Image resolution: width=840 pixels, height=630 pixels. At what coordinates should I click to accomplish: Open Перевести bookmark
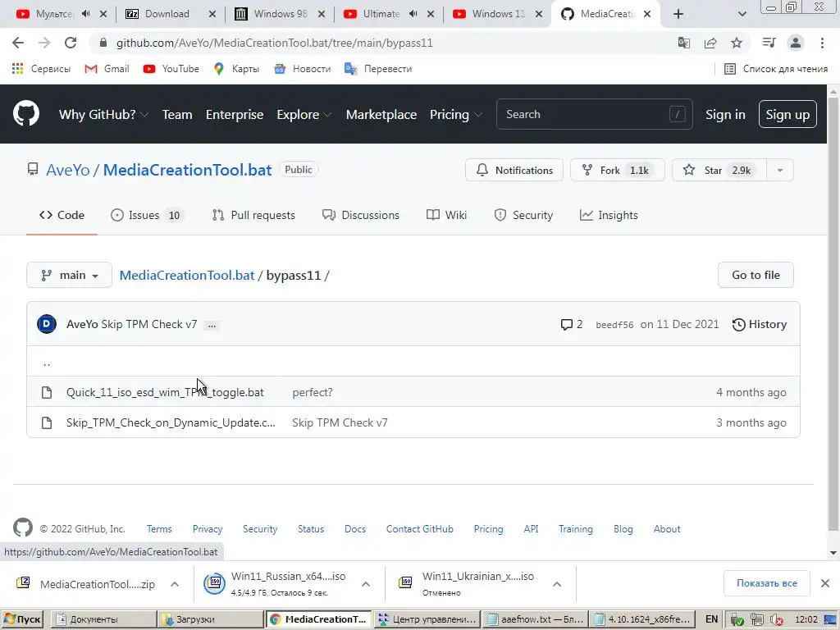click(378, 69)
